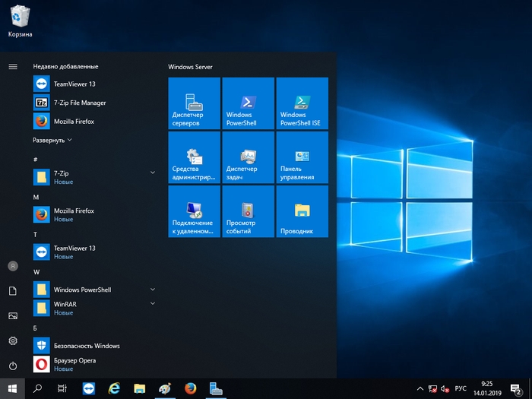Screen dimensions: 532x399
Task: Open Settings gear in Start sidebar
Action: pos(13,340)
